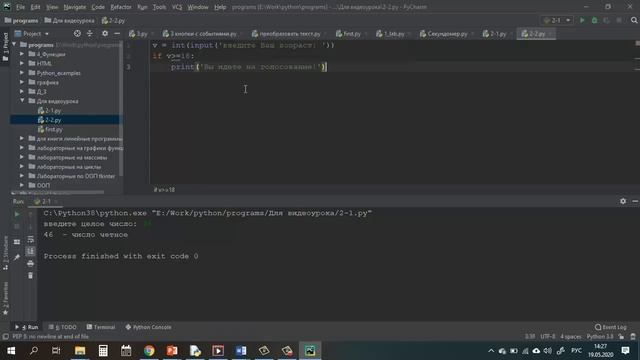640x360 pixels.
Task: Open the Edit menu
Action: (35, 7)
